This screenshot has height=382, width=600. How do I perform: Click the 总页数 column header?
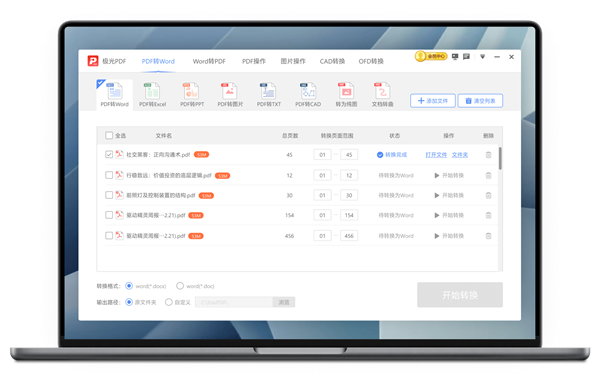(290, 135)
